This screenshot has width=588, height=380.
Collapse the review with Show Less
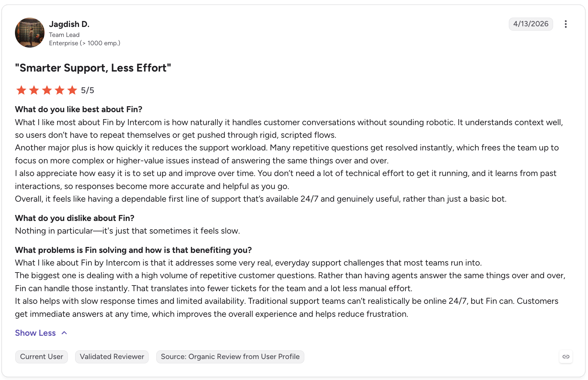click(x=35, y=333)
